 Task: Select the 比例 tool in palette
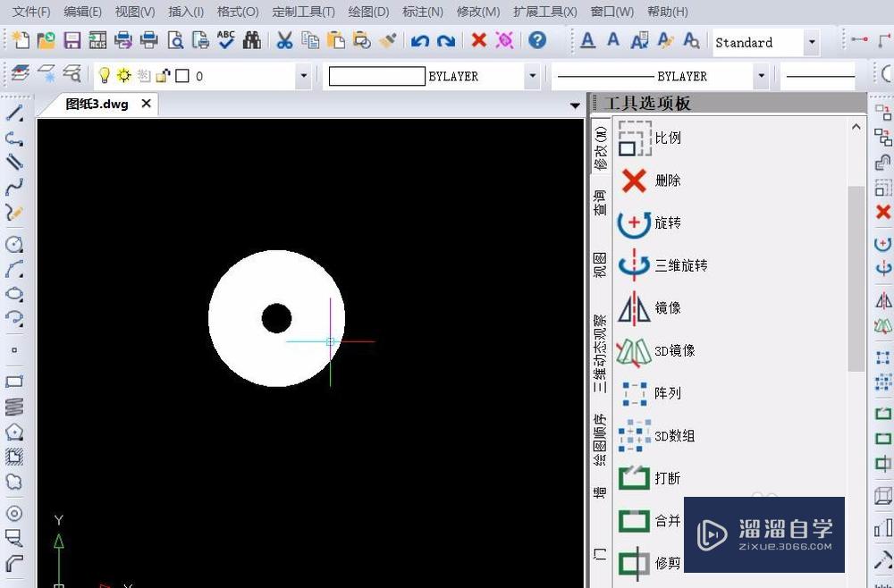click(x=650, y=138)
